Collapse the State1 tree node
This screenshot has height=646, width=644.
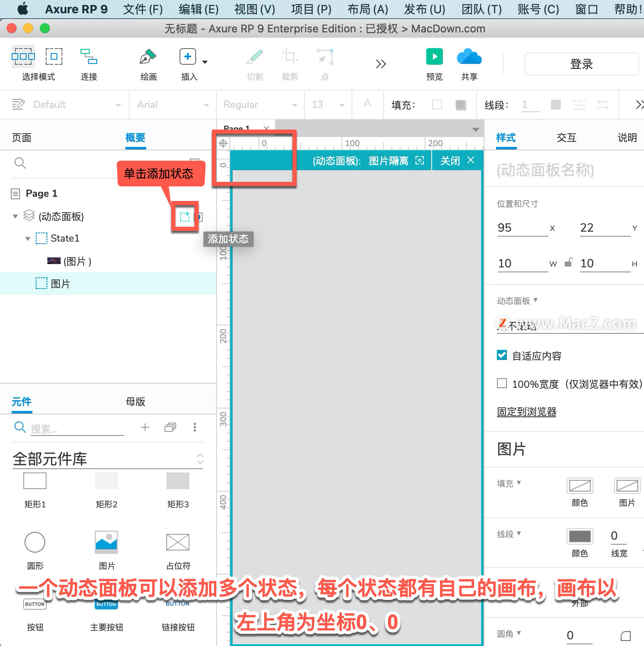click(28, 239)
